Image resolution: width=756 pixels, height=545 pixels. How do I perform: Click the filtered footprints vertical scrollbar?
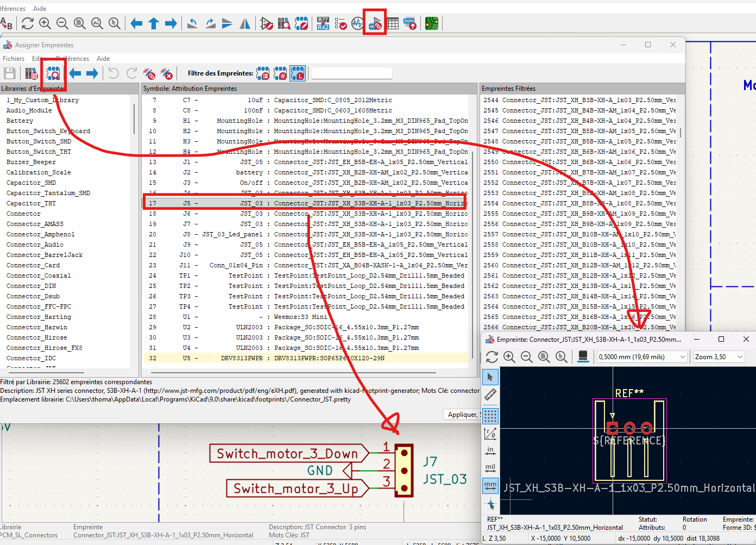(681, 132)
